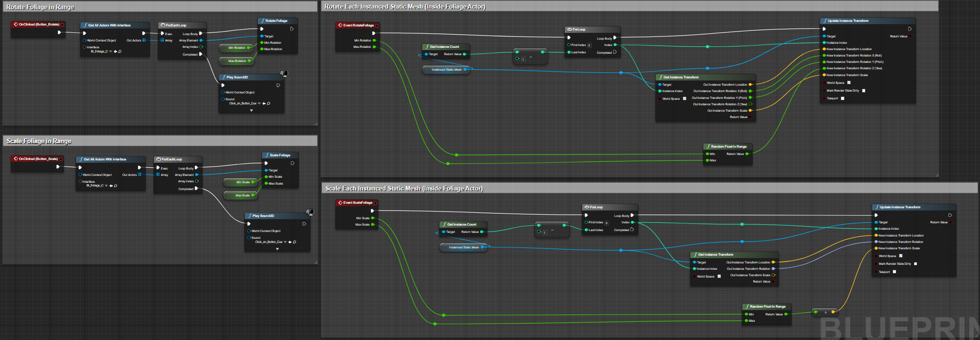Click use-selected arrow beside Click_on_Button_Cue in Rotate Foliage
Image resolution: width=980 pixels, height=340 pixels.
[264, 103]
